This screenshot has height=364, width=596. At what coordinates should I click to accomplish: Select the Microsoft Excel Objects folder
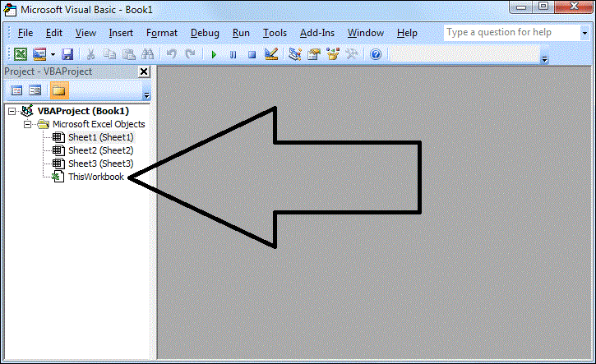(99, 124)
